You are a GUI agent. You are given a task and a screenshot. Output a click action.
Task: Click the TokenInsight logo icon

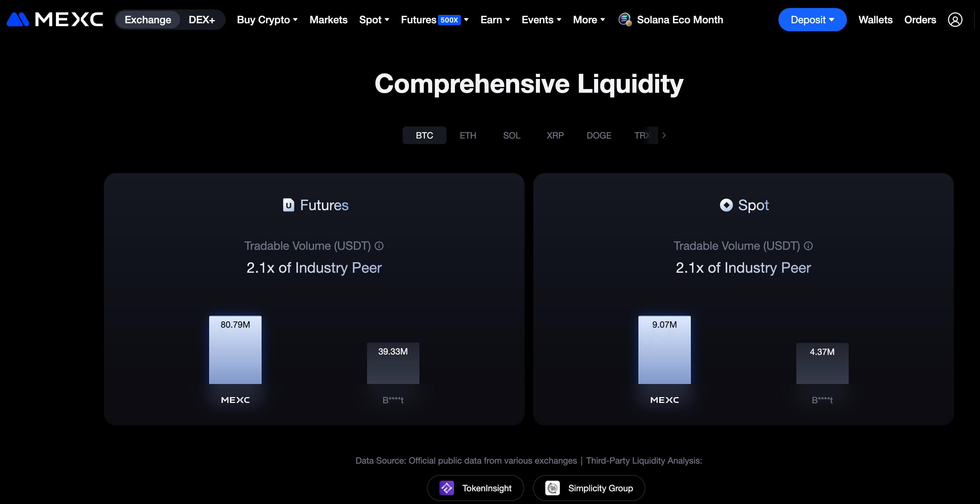pos(447,488)
